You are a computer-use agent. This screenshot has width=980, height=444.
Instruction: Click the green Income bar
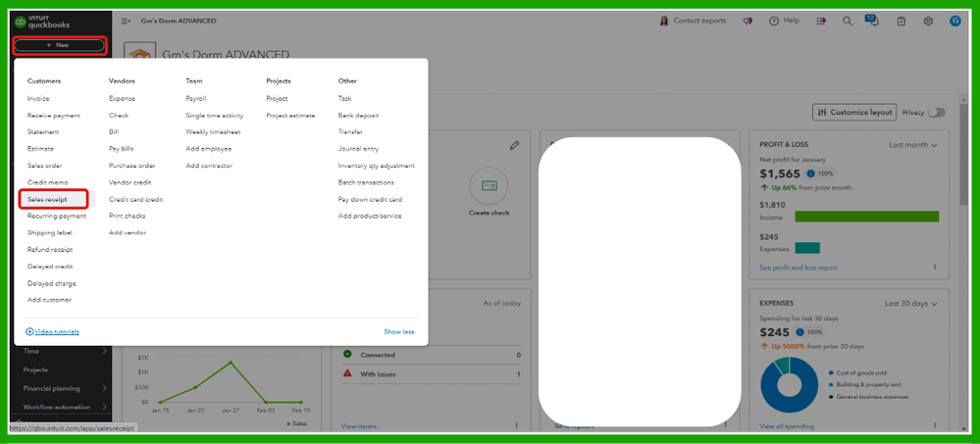pyautogui.click(x=867, y=216)
